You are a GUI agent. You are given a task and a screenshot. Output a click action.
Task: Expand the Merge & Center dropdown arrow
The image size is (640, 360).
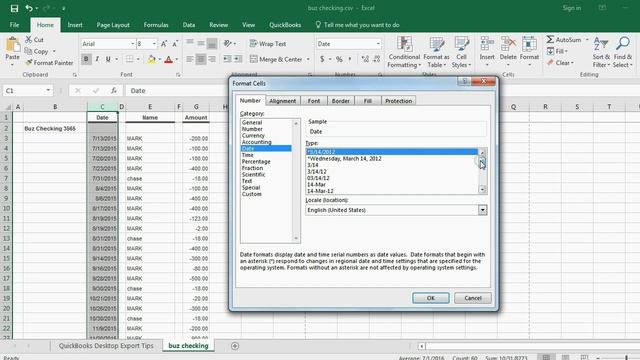[x=308, y=59]
